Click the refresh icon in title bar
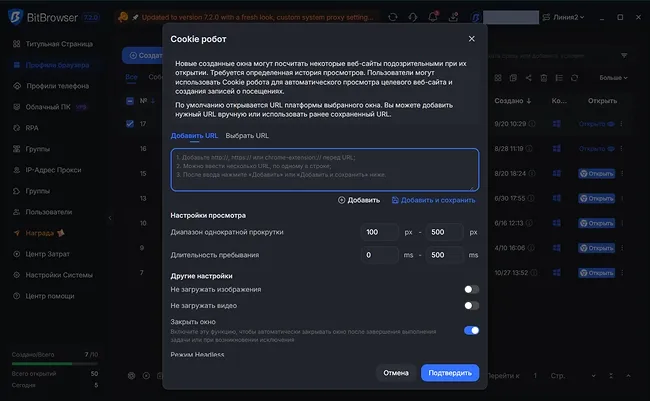The height and width of the screenshot is (401, 650). tap(393, 17)
